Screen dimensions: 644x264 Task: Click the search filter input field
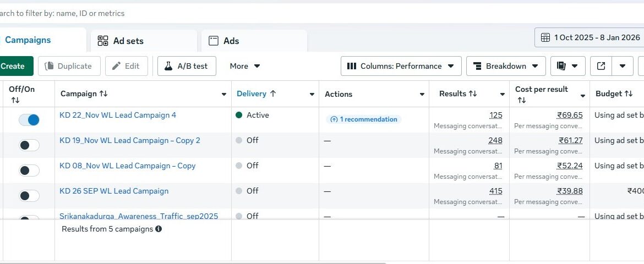[x=165, y=13]
